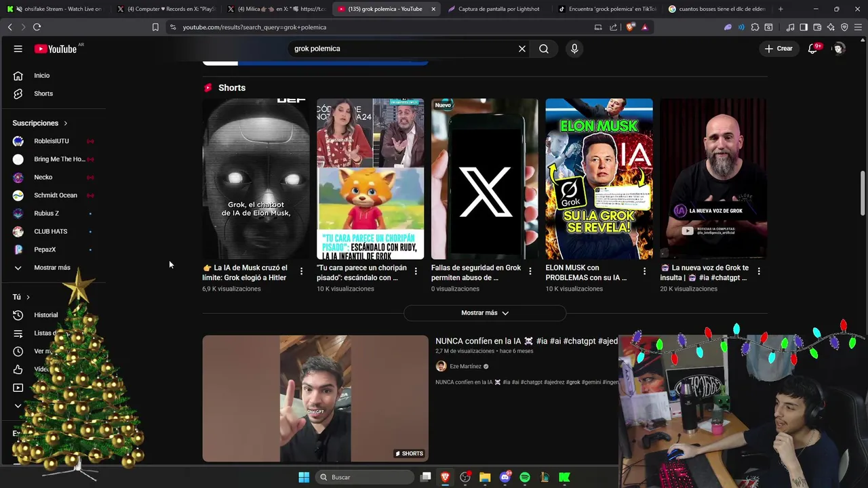Expand the Tú section chevron
The height and width of the screenshot is (488, 868).
(x=28, y=297)
